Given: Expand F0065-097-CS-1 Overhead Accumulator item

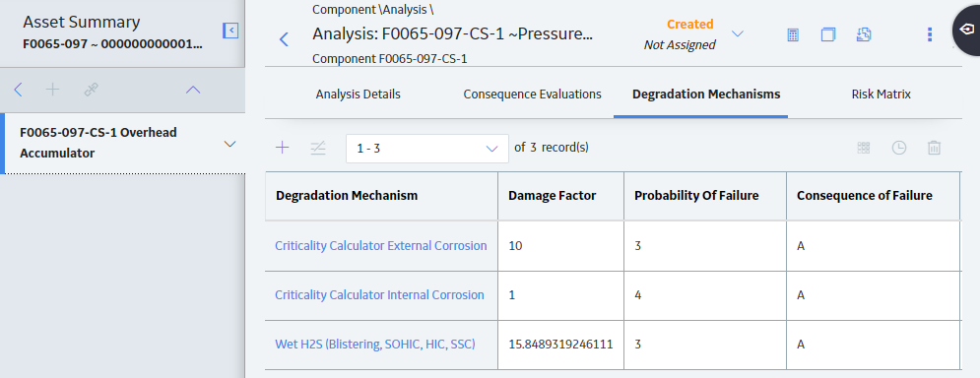Looking at the screenshot, I should click(230, 144).
